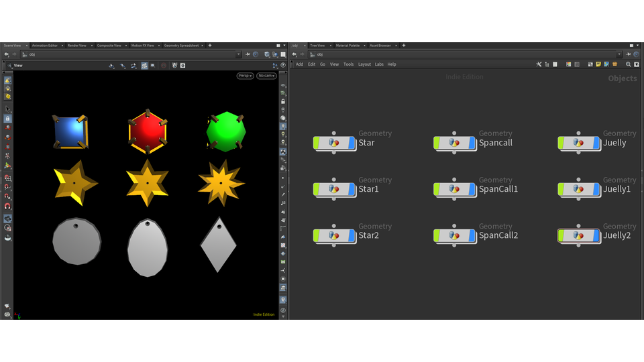Click the back arrow in network editor

pyautogui.click(x=296, y=54)
